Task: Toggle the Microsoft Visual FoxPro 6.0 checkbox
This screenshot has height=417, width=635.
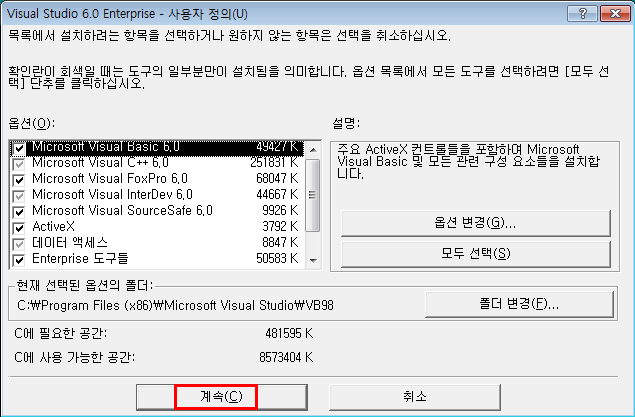Action: [19, 180]
